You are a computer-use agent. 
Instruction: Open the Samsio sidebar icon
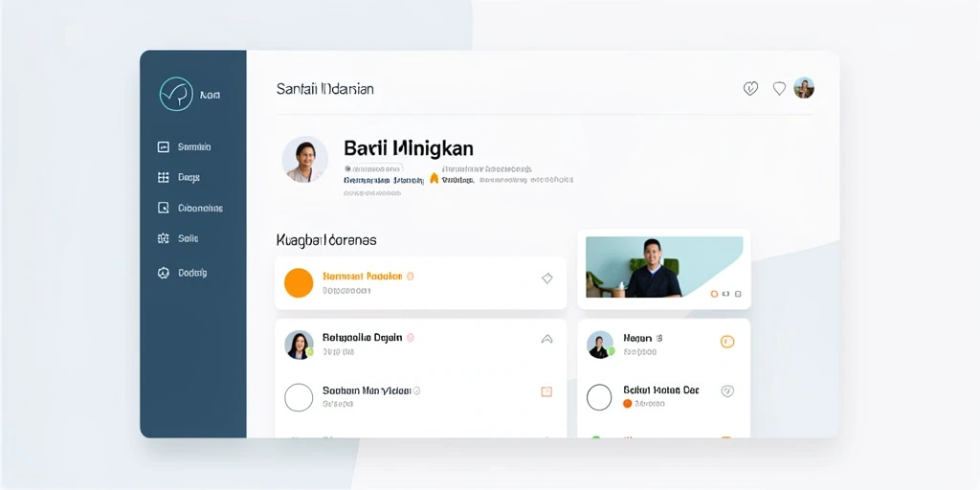click(x=163, y=147)
